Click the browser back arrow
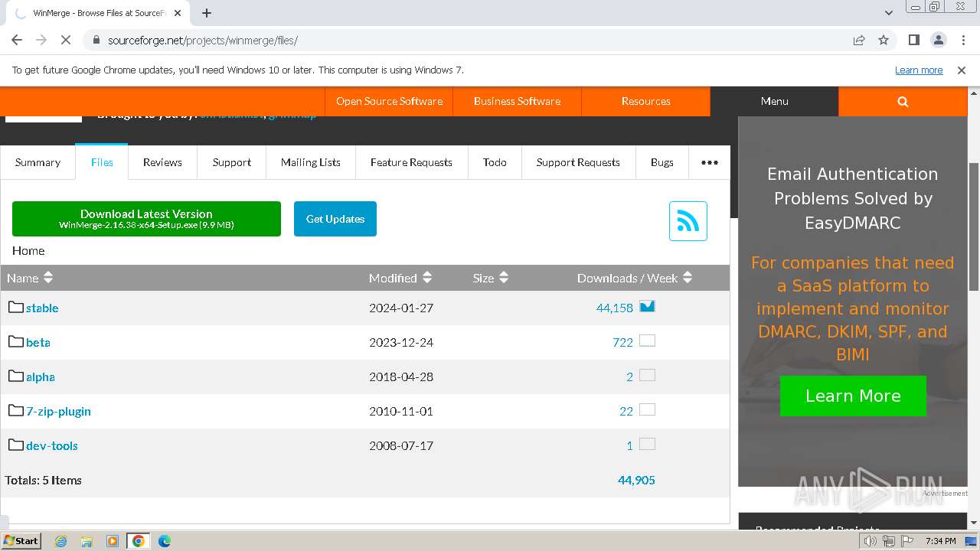 point(17,40)
